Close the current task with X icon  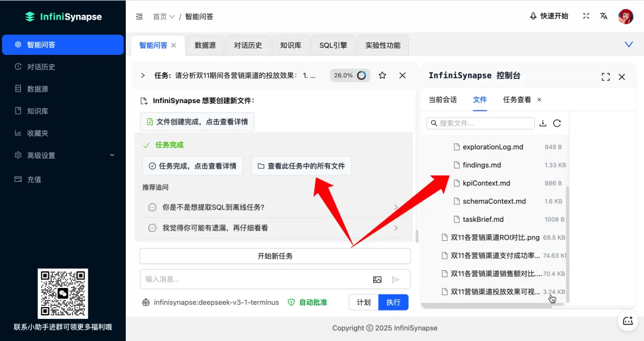[x=402, y=75]
